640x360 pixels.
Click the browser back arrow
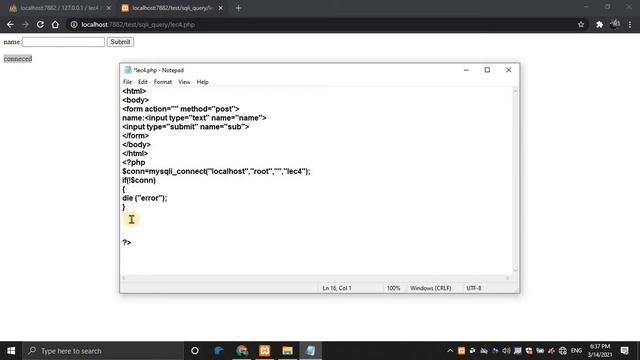tap(10, 24)
